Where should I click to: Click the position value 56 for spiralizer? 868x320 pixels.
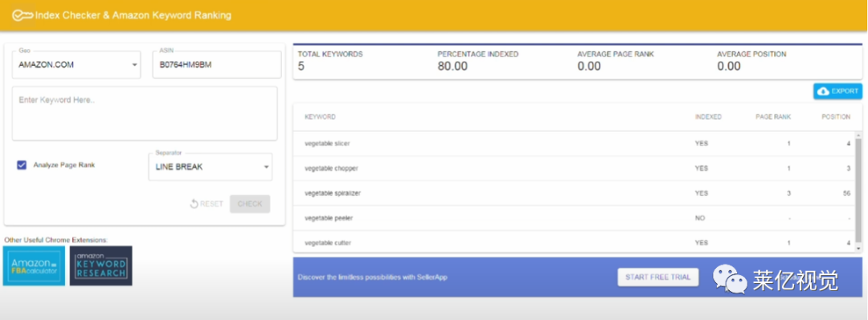[847, 193]
